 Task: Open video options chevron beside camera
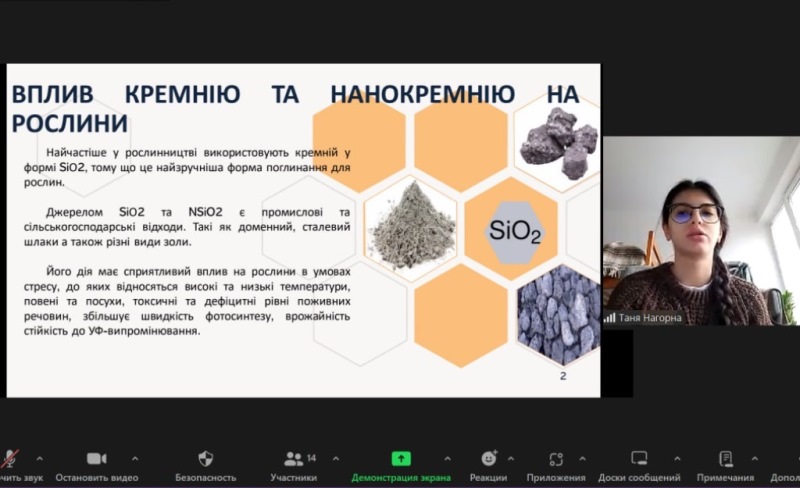point(135,459)
